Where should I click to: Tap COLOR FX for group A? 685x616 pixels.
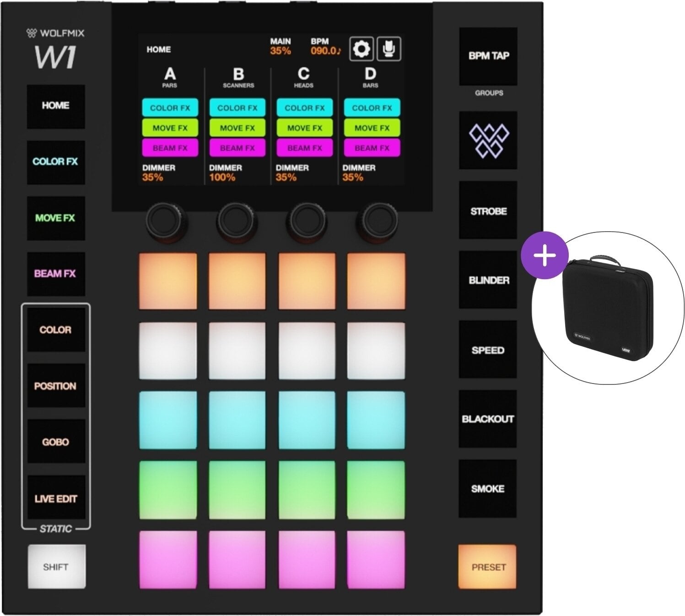pos(170,108)
